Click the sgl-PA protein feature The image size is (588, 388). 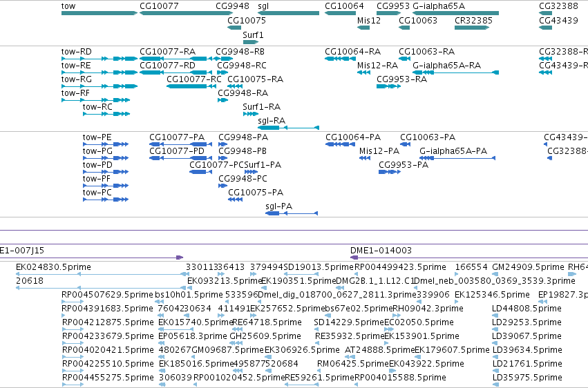[x=292, y=213]
